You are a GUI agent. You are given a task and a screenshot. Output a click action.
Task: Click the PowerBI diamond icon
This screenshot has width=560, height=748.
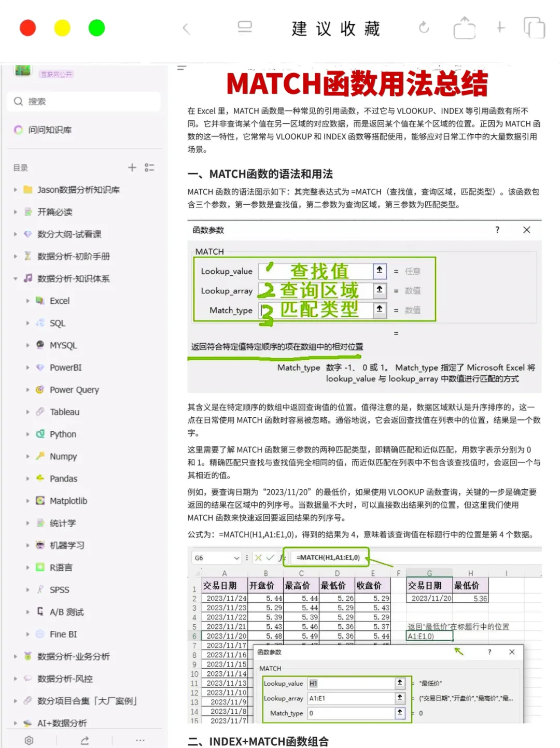tap(40, 367)
